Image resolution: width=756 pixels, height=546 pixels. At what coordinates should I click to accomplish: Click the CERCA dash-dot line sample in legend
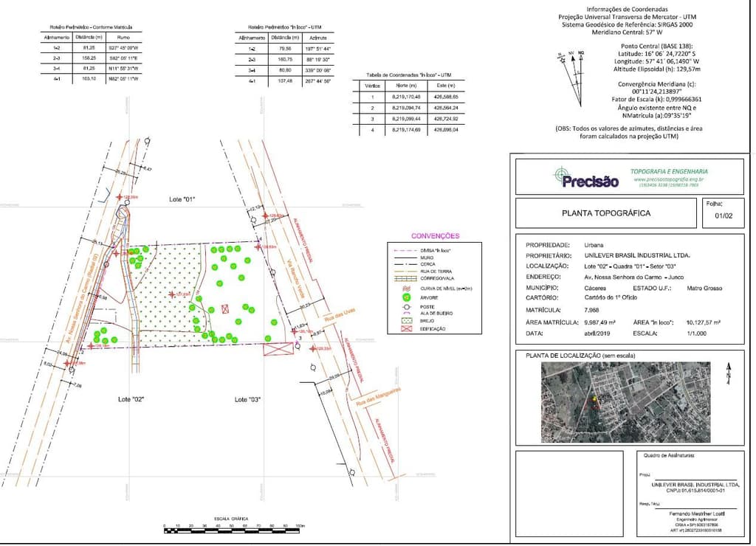coord(405,265)
